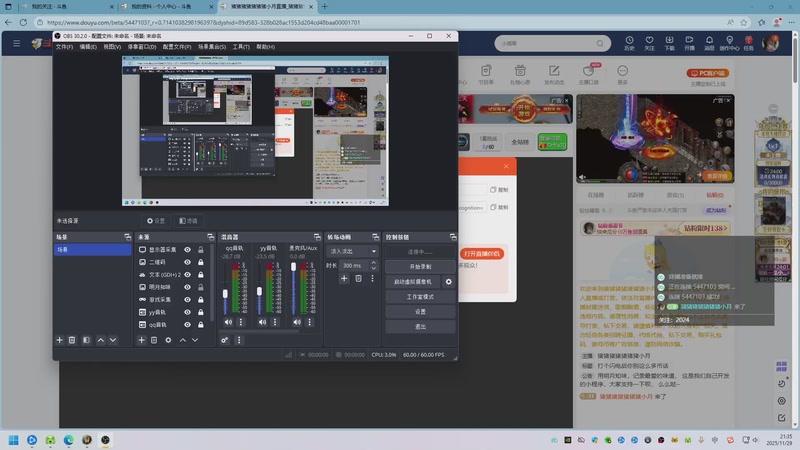800x450 pixels.
Task: Toggle lock of 显示器采集 source
Action: (201, 249)
